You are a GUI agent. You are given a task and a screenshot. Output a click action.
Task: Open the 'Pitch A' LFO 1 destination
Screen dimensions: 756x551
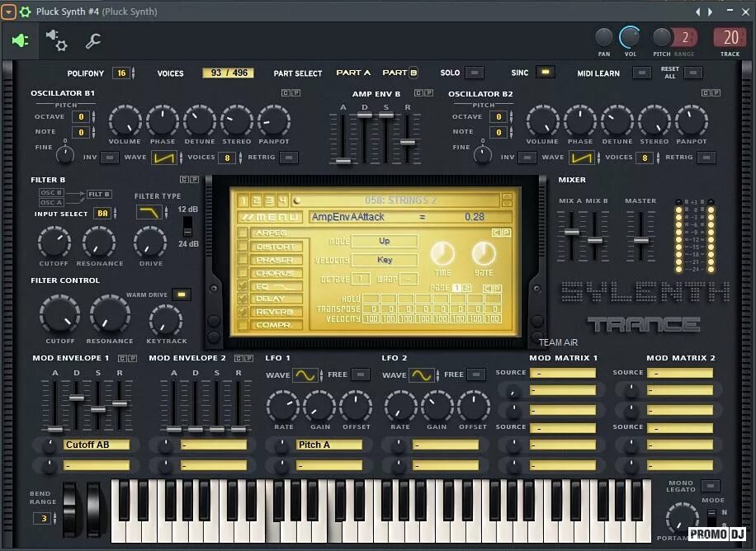[x=328, y=445]
